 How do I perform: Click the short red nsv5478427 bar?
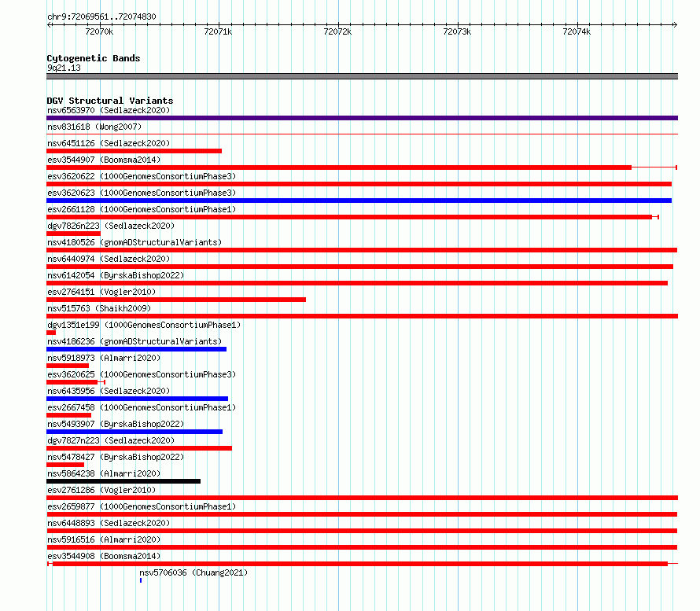65,465
